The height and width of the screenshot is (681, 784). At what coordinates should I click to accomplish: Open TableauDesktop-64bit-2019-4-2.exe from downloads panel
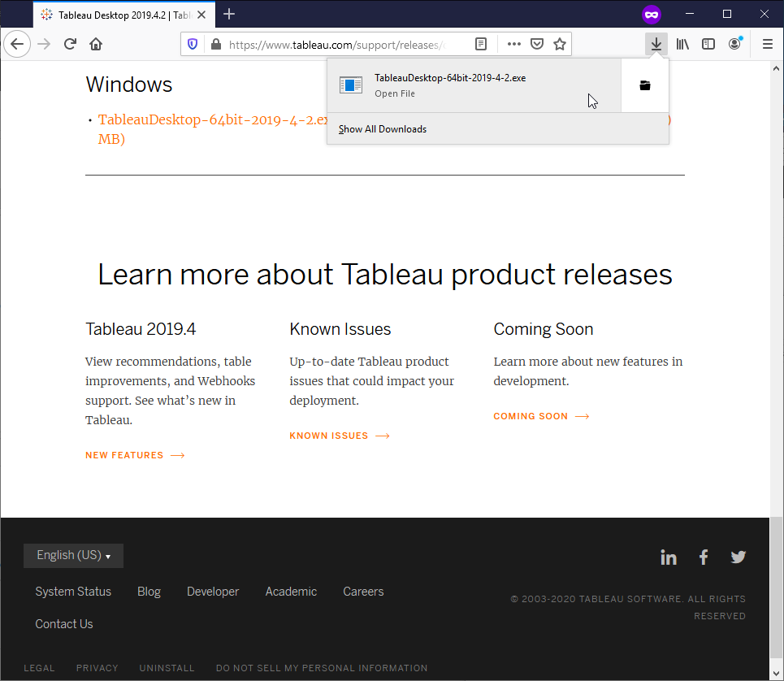[x=474, y=85]
